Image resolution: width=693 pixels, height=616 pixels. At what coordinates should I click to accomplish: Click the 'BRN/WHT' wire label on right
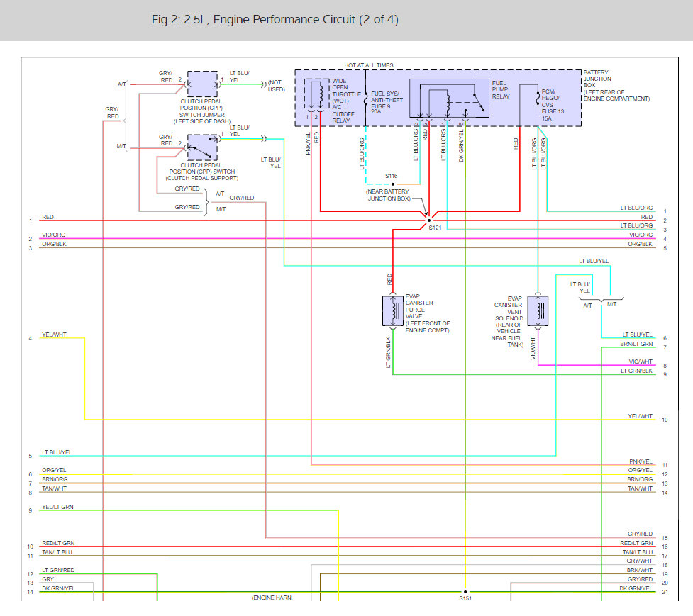[640, 570]
